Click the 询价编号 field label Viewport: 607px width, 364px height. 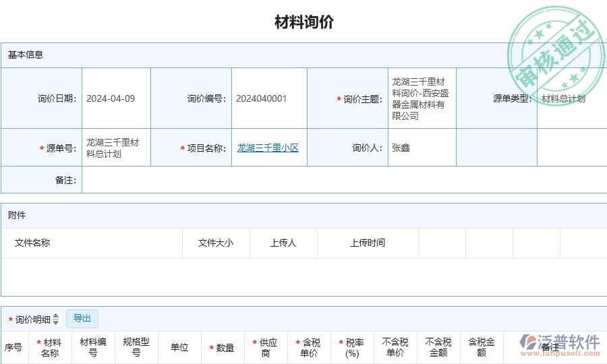point(207,98)
